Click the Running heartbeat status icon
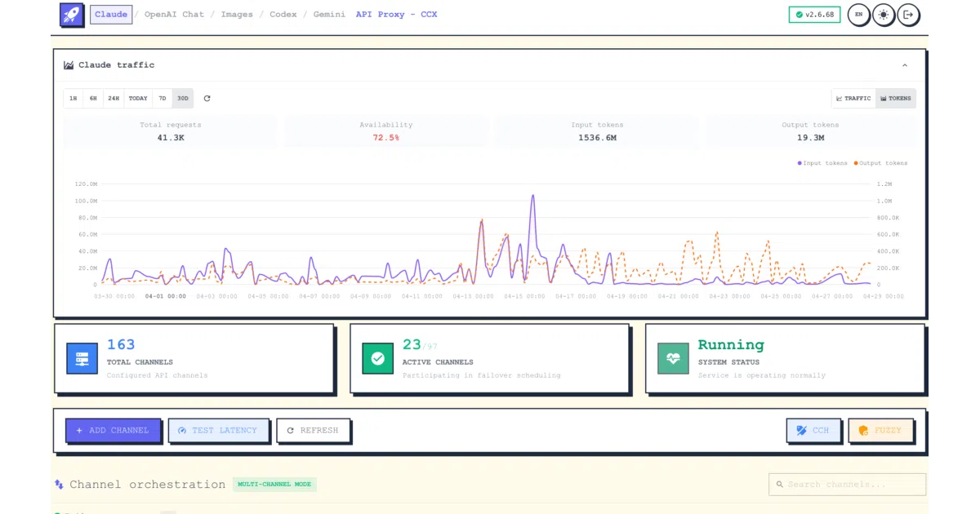This screenshot has height=514, width=980. (673, 358)
